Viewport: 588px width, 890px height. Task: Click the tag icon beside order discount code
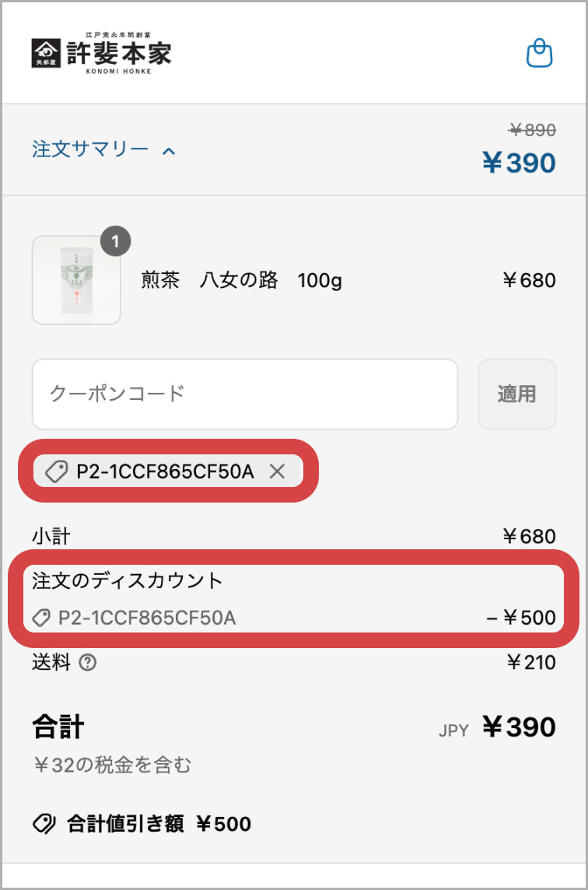[41, 618]
